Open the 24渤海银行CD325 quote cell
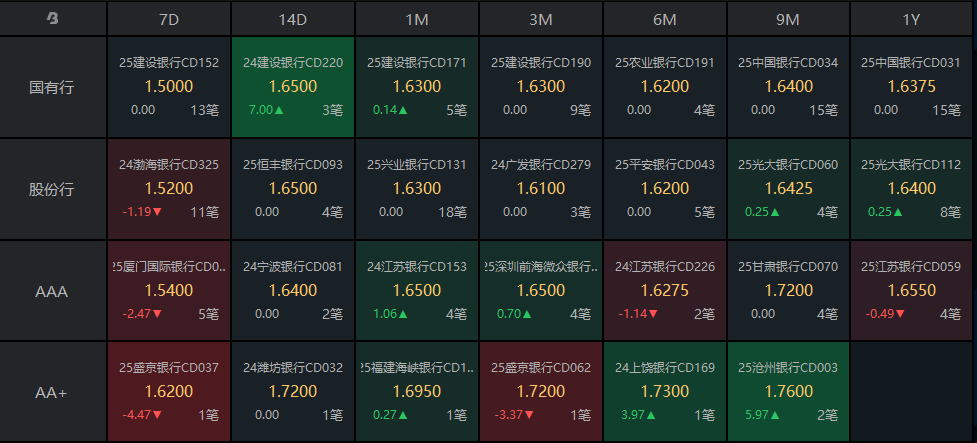The width and height of the screenshot is (977, 443). click(x=168, y=189)
